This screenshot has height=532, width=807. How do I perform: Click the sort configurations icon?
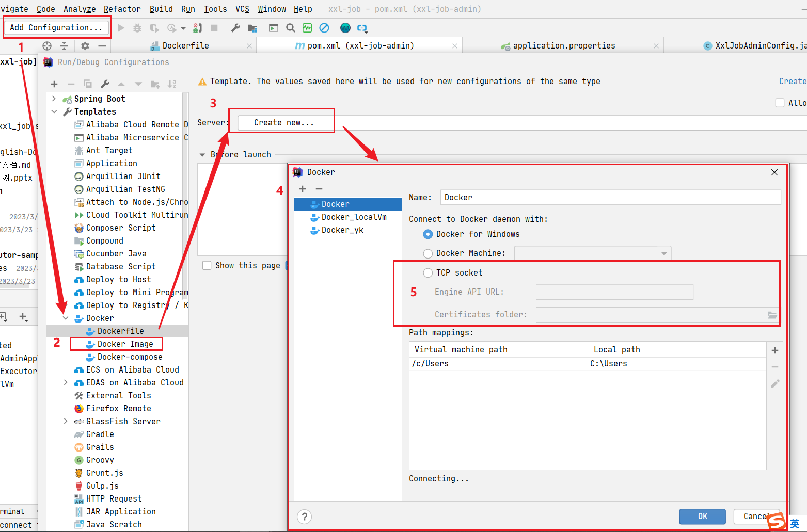pyautogui.click(x=172, y=84)
